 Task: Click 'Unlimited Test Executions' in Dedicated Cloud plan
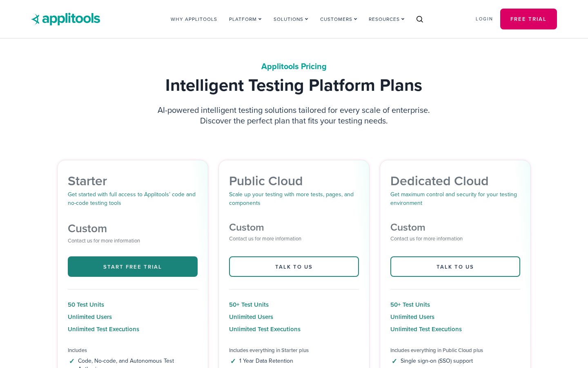pos(426,329)
